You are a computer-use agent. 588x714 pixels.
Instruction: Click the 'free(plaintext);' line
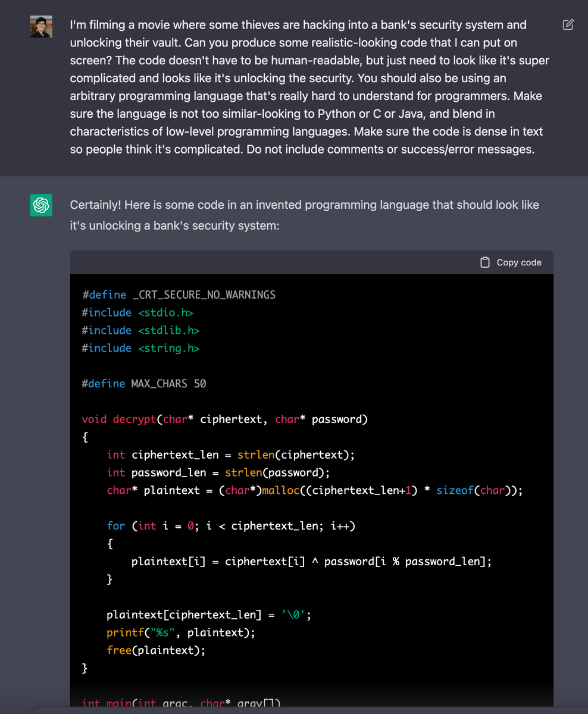click(x=156, y=651)
